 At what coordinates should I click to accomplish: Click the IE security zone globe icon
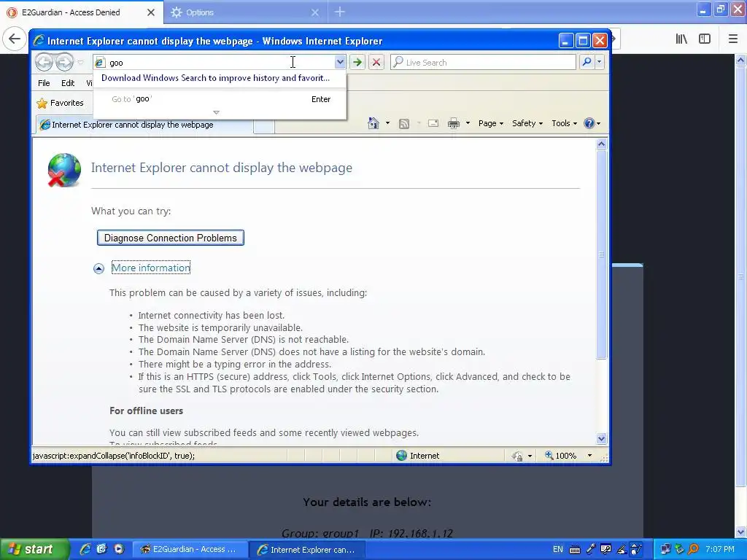click(402, 455)
